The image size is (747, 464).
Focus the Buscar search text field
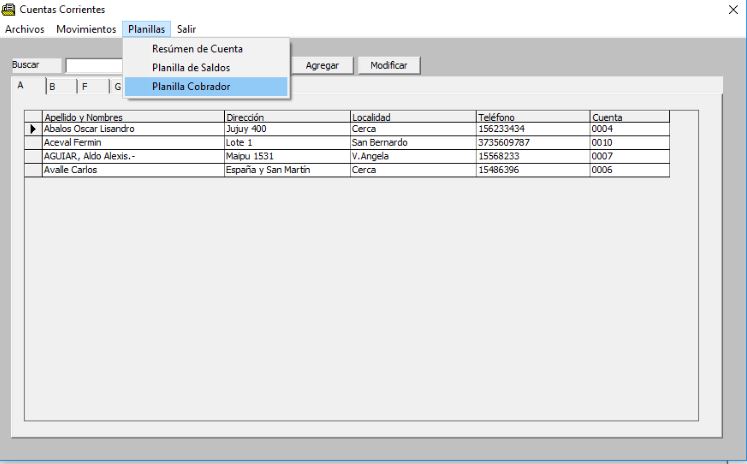[95, 65]
